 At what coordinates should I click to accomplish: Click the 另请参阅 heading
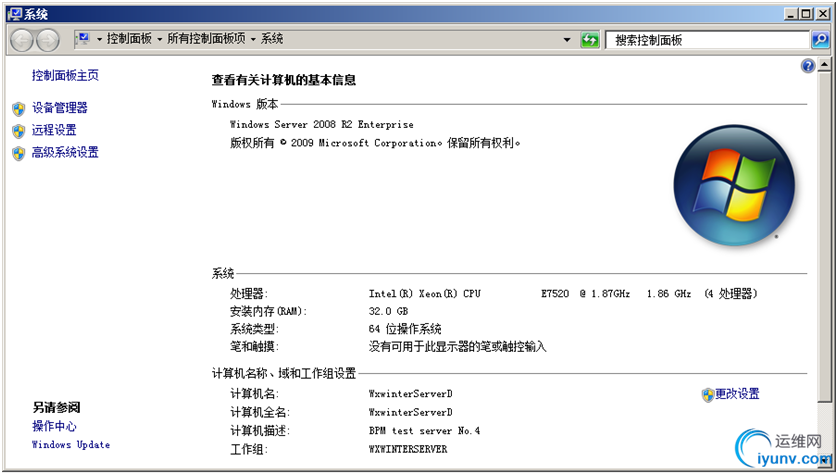pyautogui.click(x=56, y=408)
